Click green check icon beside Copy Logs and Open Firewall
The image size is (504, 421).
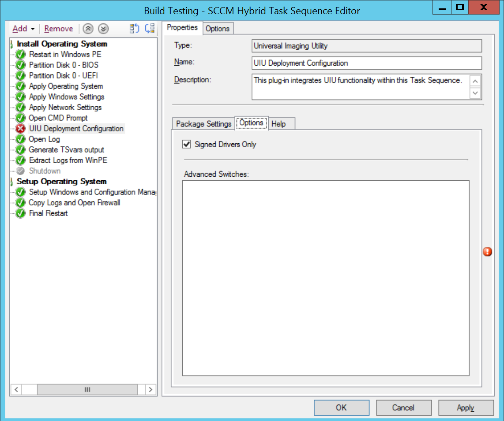coord(21,203)
